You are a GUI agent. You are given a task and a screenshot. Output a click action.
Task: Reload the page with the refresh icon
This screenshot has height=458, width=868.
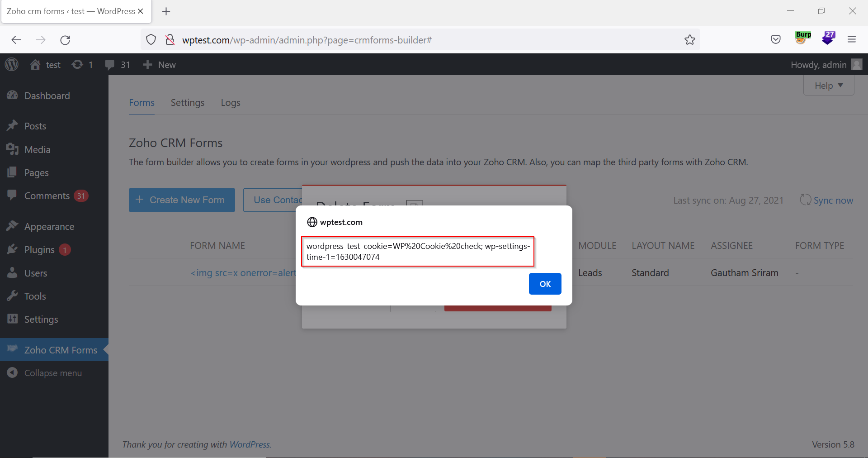tap(65, 40)
